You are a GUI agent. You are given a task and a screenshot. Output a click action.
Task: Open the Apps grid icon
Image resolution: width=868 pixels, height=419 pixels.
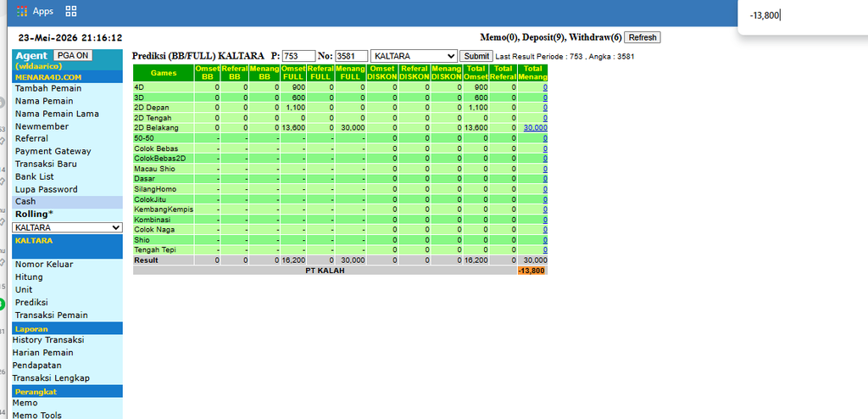click(x=22, y=11)
